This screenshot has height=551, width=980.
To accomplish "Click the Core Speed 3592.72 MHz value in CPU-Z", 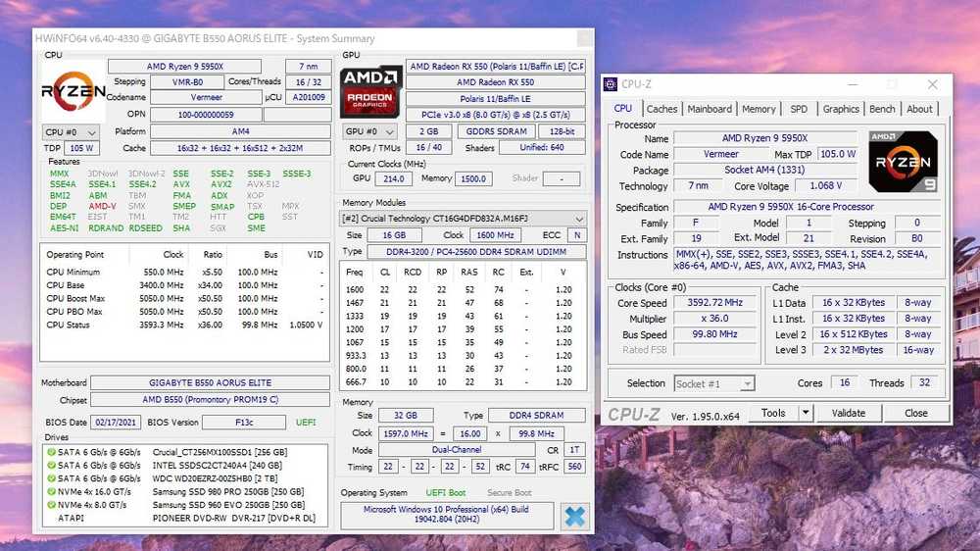I will point(715,303).
